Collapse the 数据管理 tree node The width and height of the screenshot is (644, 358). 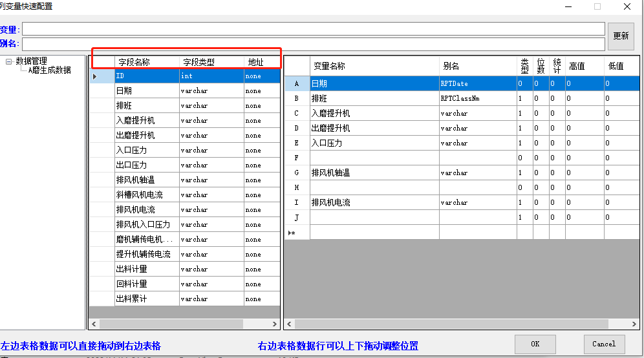pyautogui.click(x=9, y=61)
